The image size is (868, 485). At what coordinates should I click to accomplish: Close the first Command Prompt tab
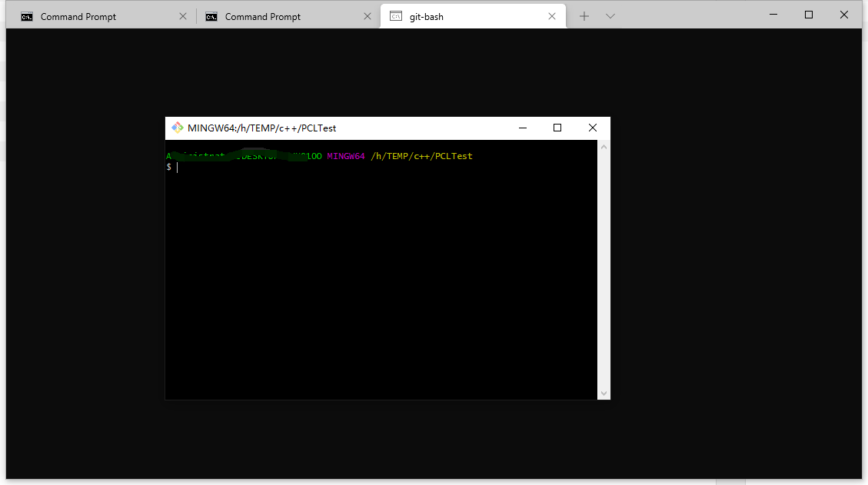click(183, 17)
